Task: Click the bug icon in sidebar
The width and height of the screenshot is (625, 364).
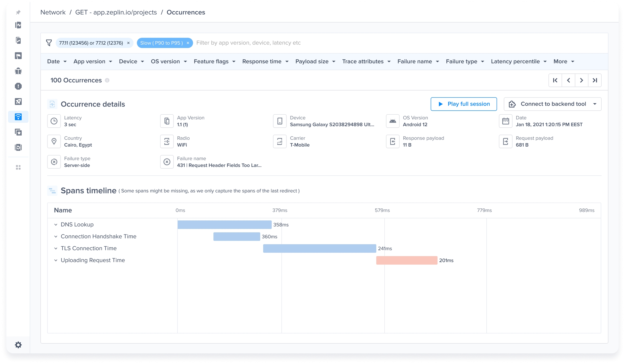Action: [x=18, y=71]
